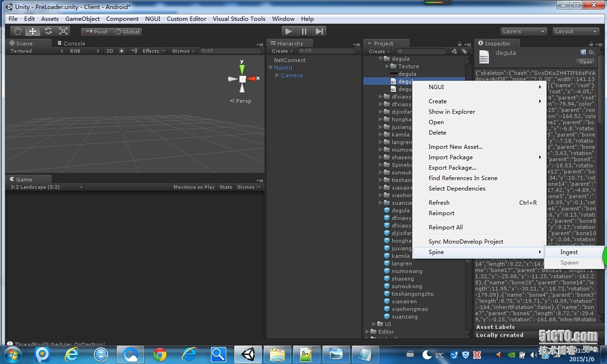607x364 pixels.
Task: Select the Rotate tool in toolbar
Action: coord(48,31)
